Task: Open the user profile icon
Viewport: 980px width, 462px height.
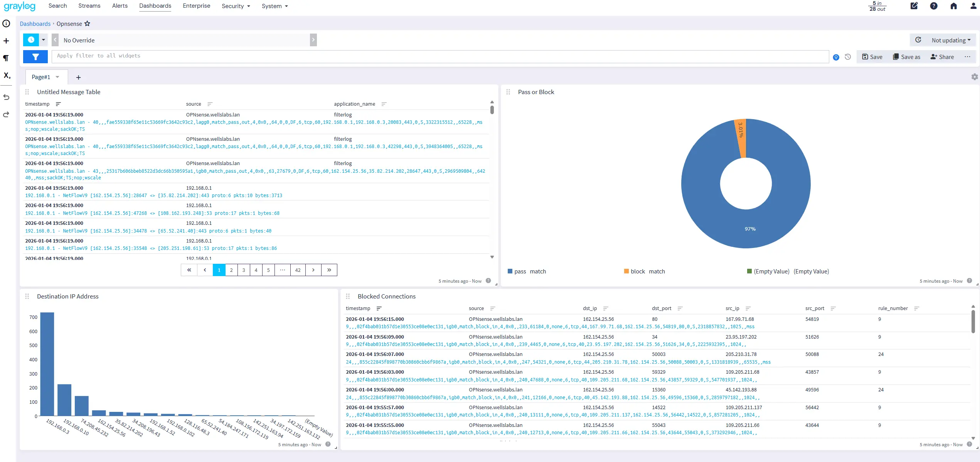Action: [x=973, y=6]
